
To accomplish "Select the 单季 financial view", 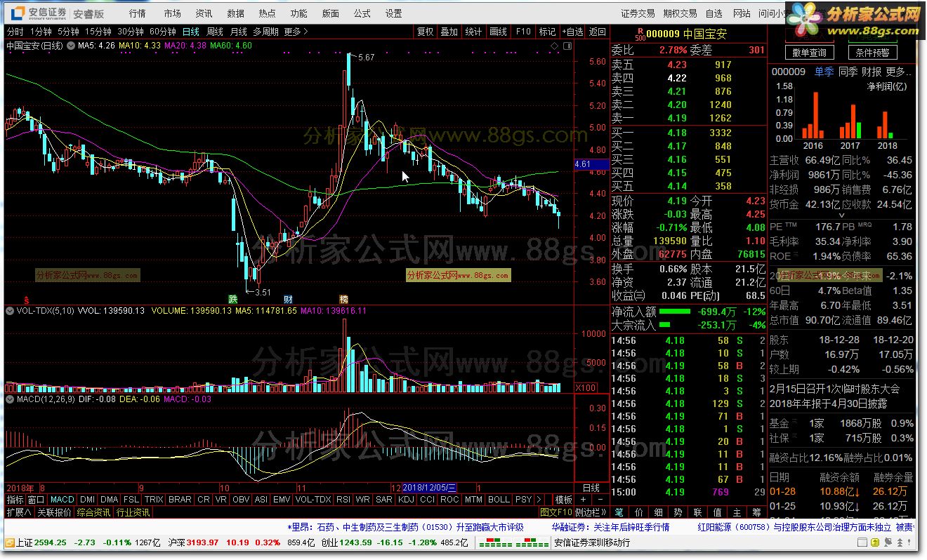I will point(824,72).
